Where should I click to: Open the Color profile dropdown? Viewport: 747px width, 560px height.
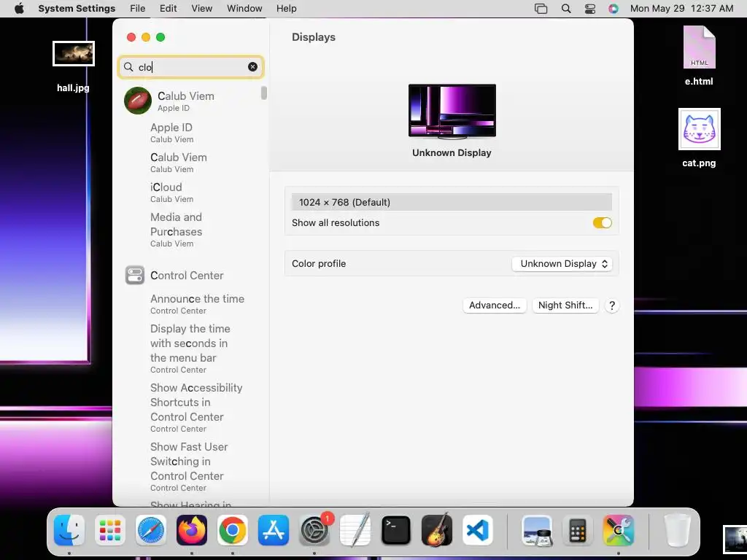click(x=562, y=264)
